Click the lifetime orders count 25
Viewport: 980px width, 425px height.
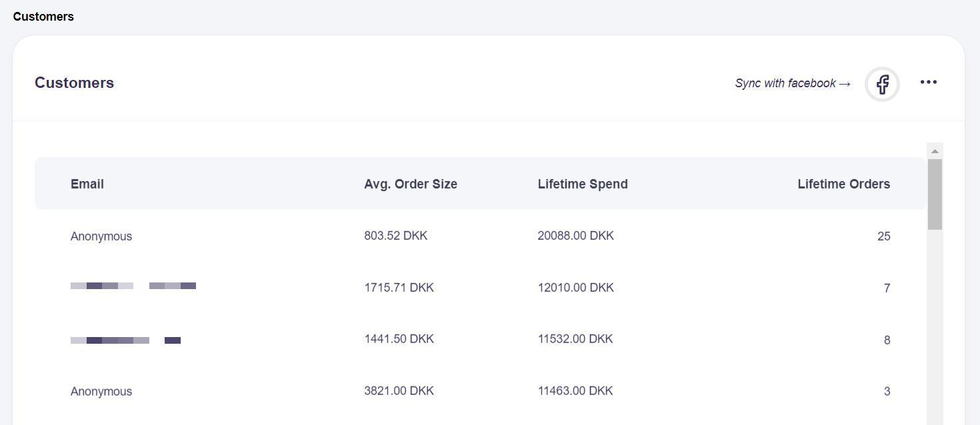(883, 236)
